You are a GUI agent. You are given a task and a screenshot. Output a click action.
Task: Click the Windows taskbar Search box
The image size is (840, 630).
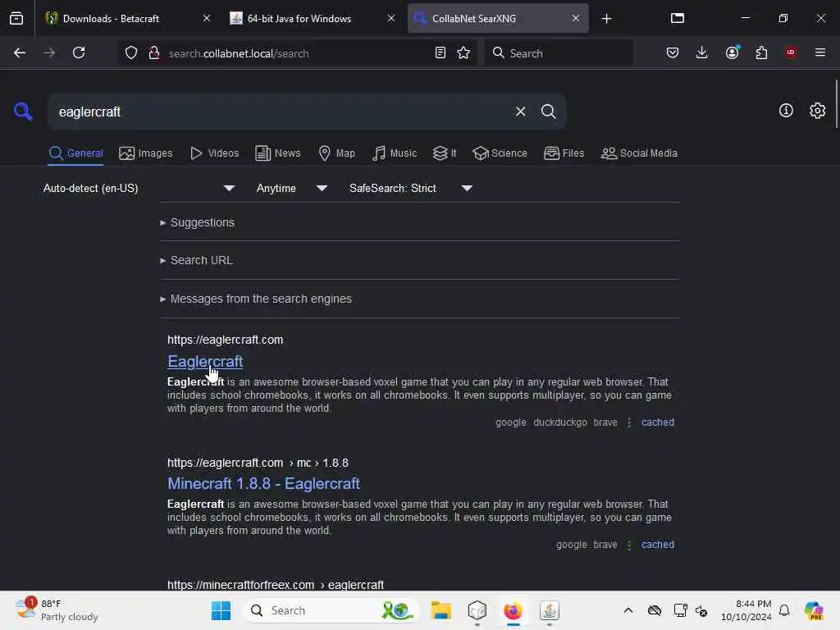pyautogui.click(x=331, y=610)
